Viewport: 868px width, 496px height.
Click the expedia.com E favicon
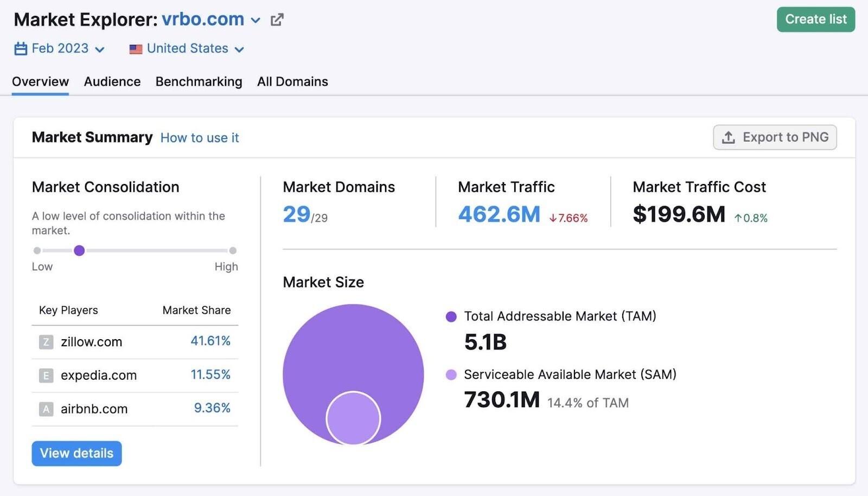[46, 376]
